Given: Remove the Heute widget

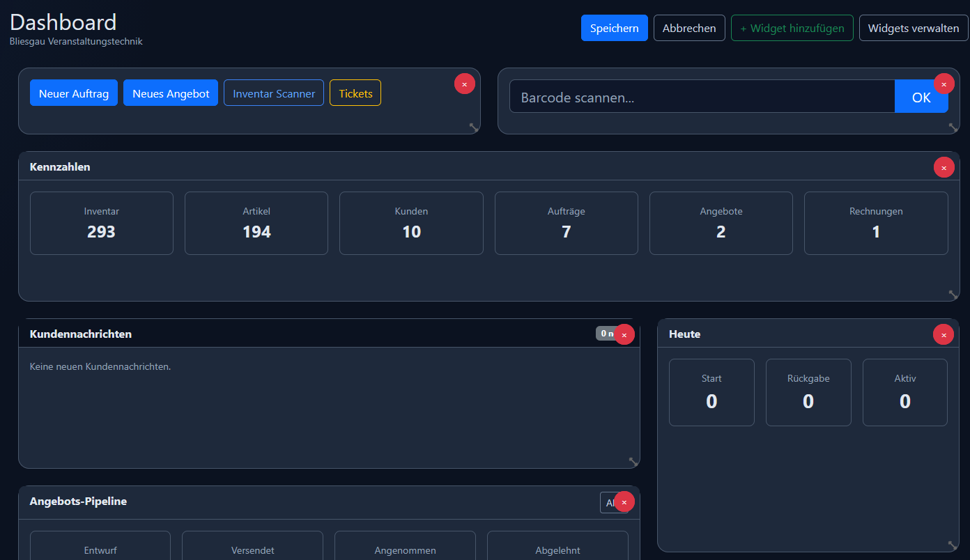Looking at the screenshot, I should pyautogui.click(x=944, y=334).
